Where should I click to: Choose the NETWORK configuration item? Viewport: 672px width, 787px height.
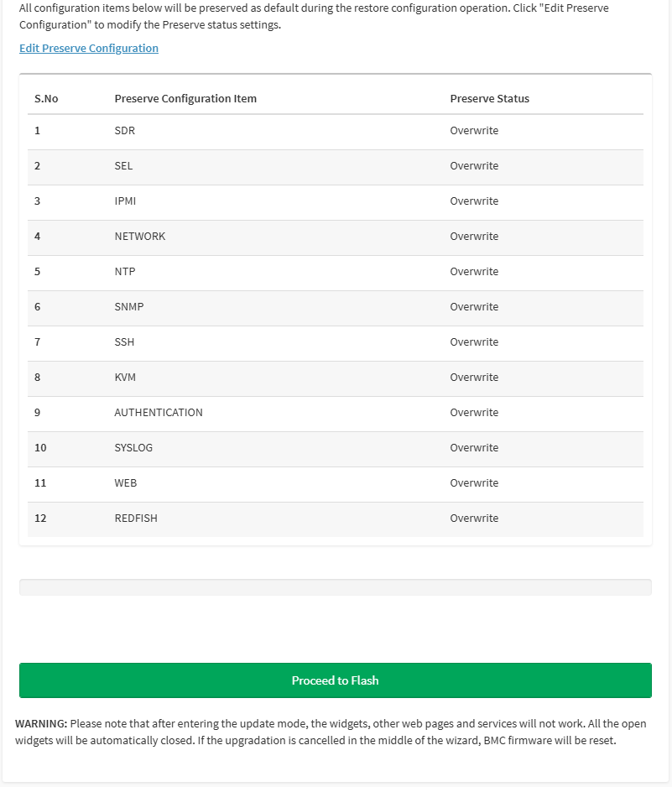[140, 237]
